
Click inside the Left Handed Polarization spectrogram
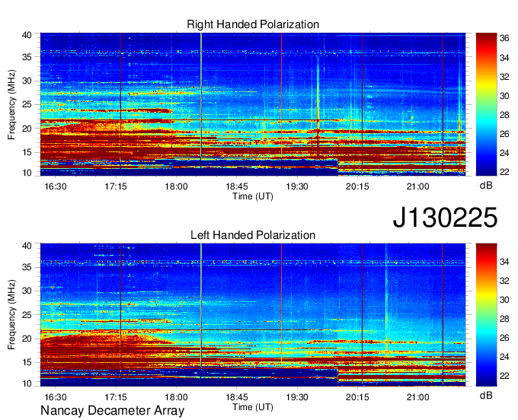[x=253, y=315]
